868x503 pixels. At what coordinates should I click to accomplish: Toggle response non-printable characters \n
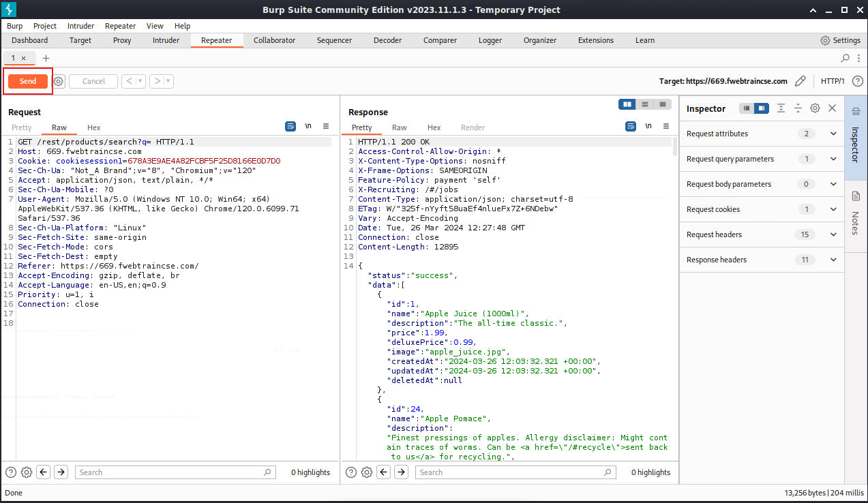pyautogui.click(x=648, y=126)
